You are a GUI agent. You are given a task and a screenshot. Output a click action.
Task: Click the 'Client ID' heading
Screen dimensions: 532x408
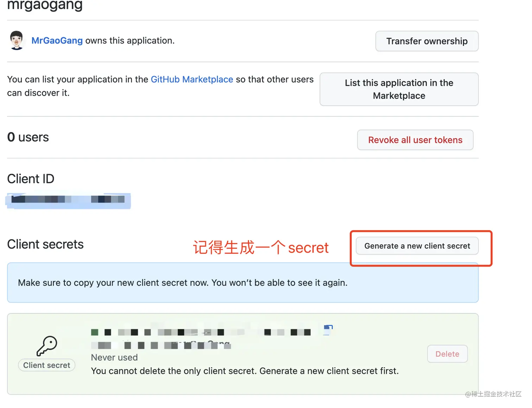click(31, 179)
